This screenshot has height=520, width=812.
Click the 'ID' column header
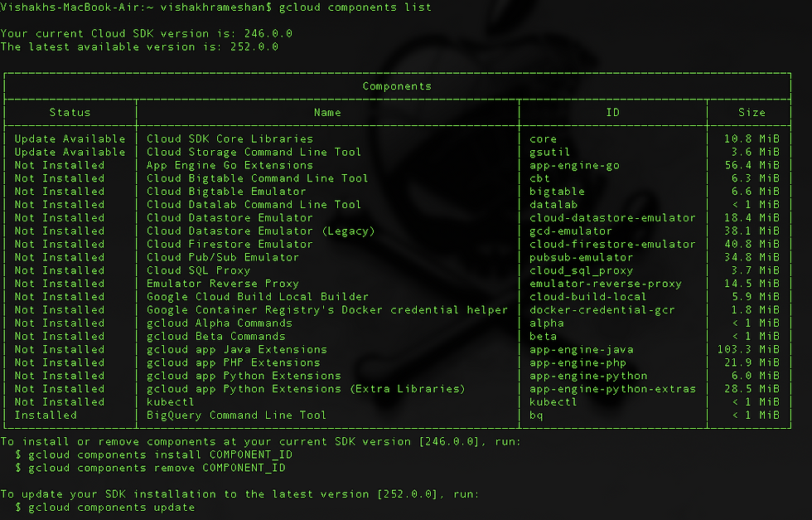click(612, 113)
